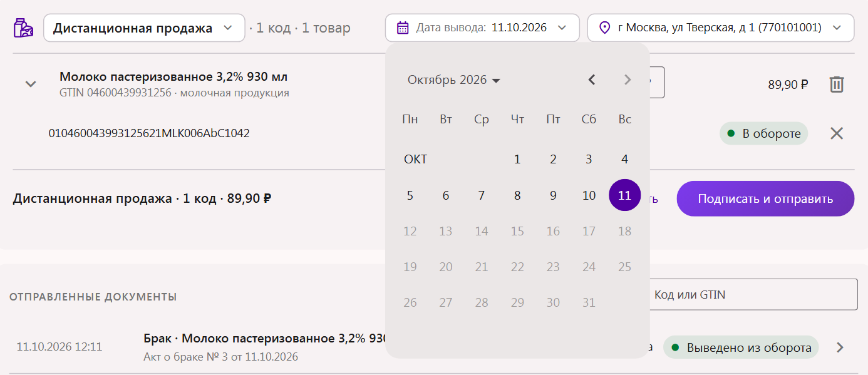The image size is (868, 375).
Task: Open the sent "Брак" document with its arrow
Action: tap(840, 347)
